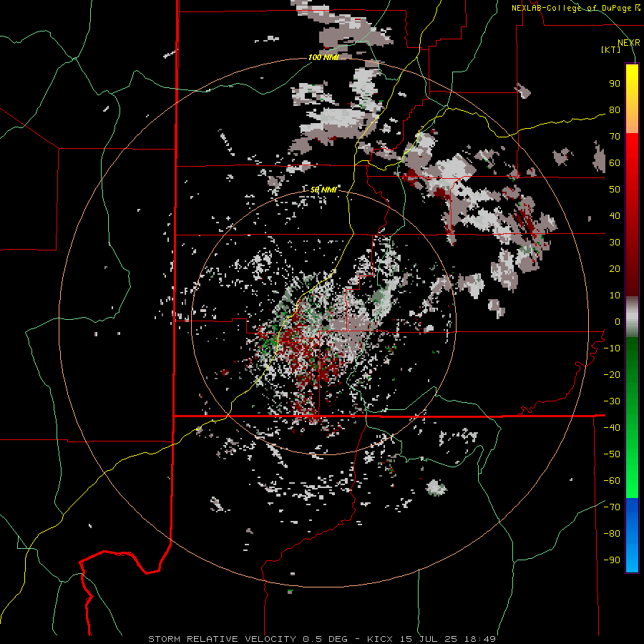Image resolution: width=644 pixels, height=644 pixels.
Task: Click the -10 value on velocity scale
Action: [x=612, y=348]
